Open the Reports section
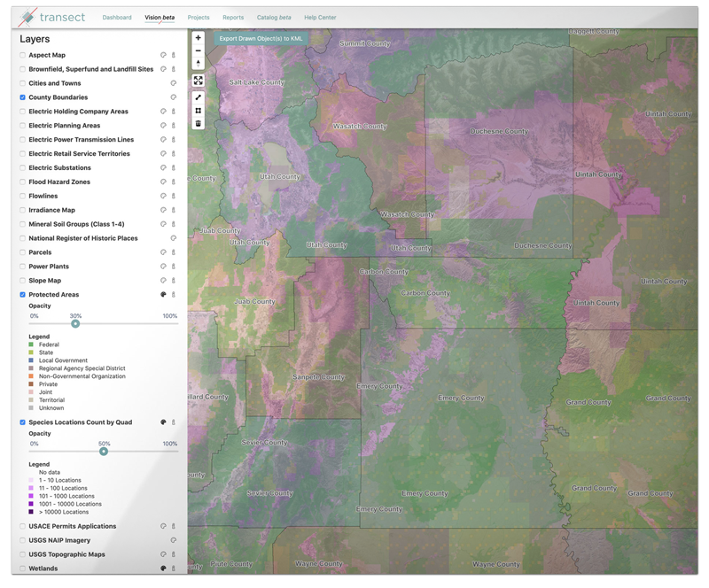The height and width of the screenshot is (588, 709). [233, 17]
